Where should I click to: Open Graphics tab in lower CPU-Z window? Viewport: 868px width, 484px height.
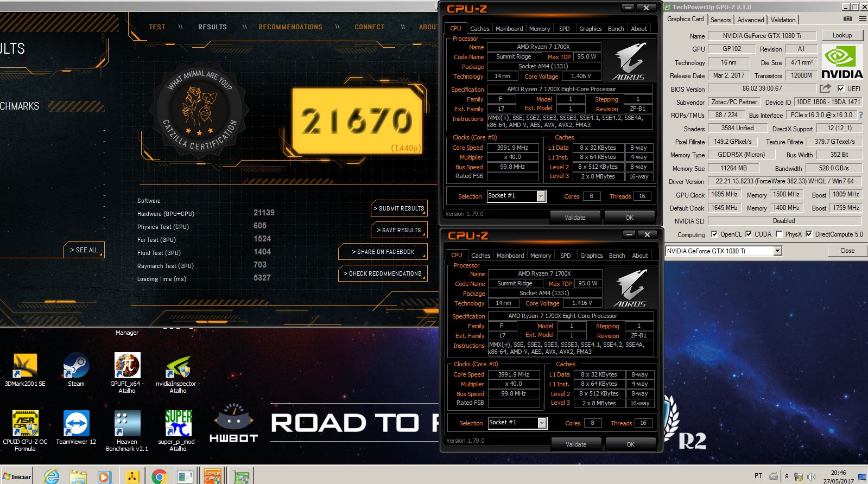pyautogui.click(x=592, y=256)
